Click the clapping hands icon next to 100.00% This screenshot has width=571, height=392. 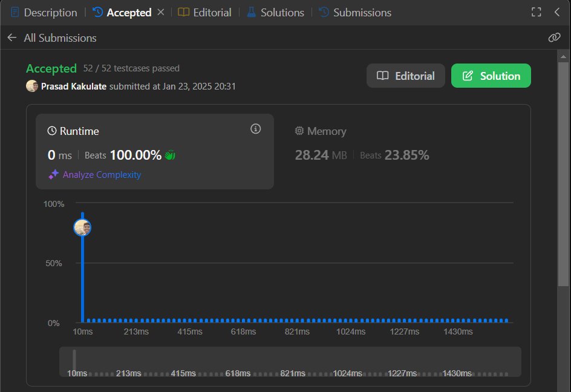point(170,155)
